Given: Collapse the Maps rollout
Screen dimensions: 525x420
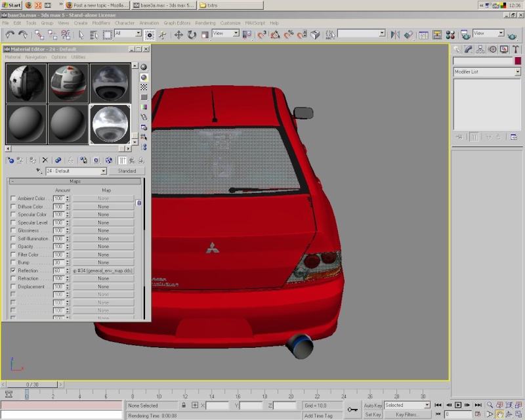Looking at the screenshot, I should (75, 181).
